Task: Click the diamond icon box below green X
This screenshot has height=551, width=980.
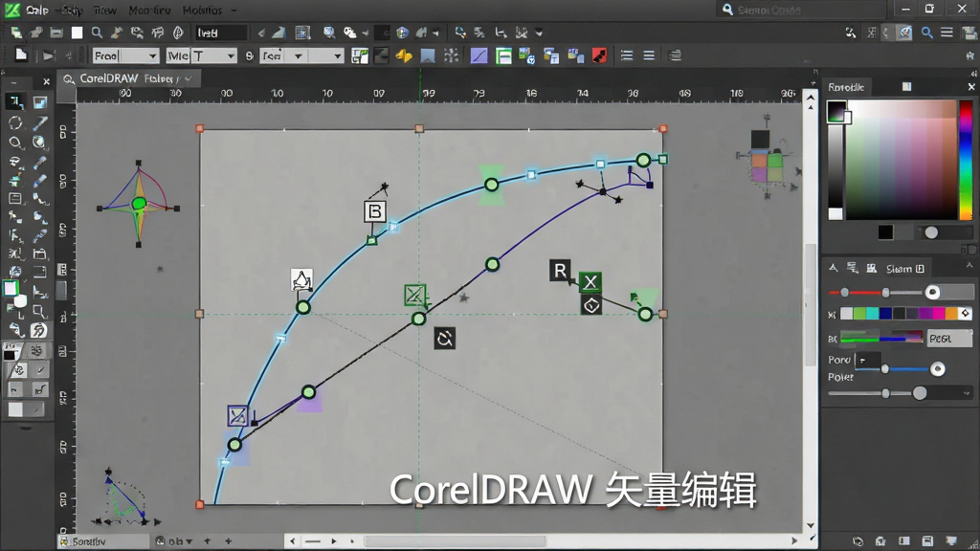Action: tap(591, 305)
